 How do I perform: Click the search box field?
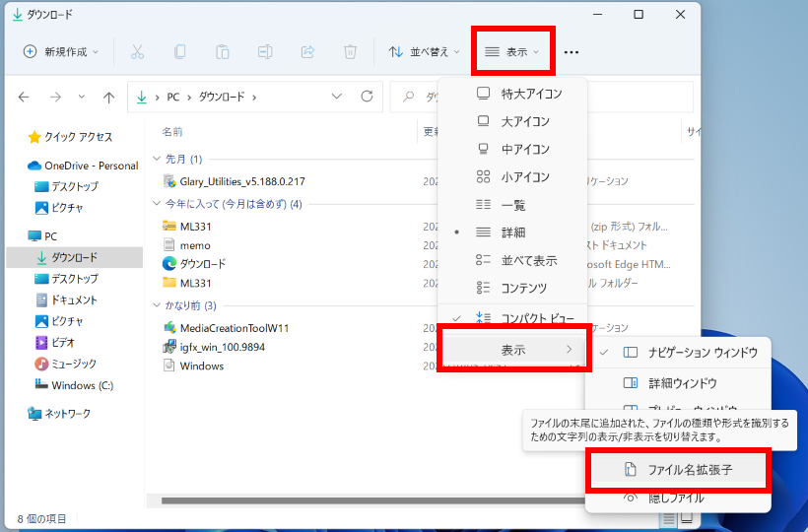point(541,97)
